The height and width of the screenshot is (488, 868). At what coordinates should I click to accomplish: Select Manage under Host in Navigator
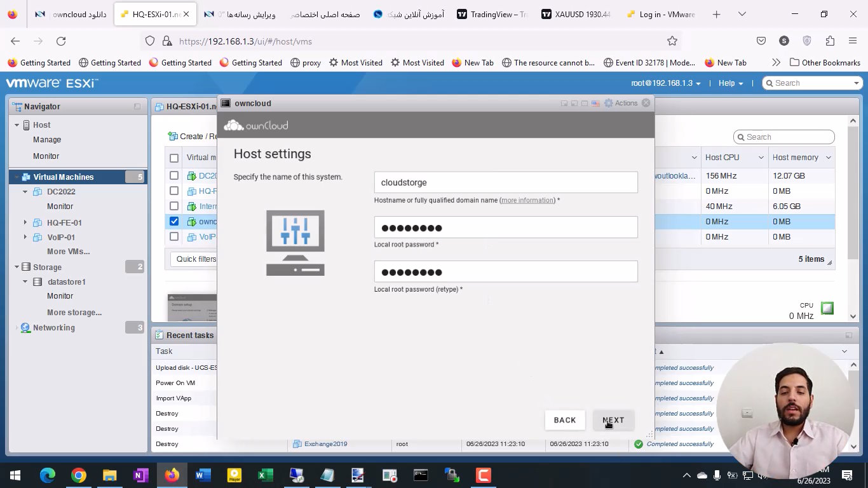[x=47, y=140]
